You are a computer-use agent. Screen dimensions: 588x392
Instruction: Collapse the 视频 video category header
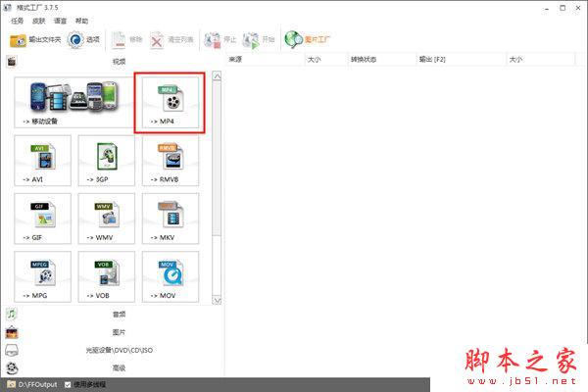pos(113,61)
